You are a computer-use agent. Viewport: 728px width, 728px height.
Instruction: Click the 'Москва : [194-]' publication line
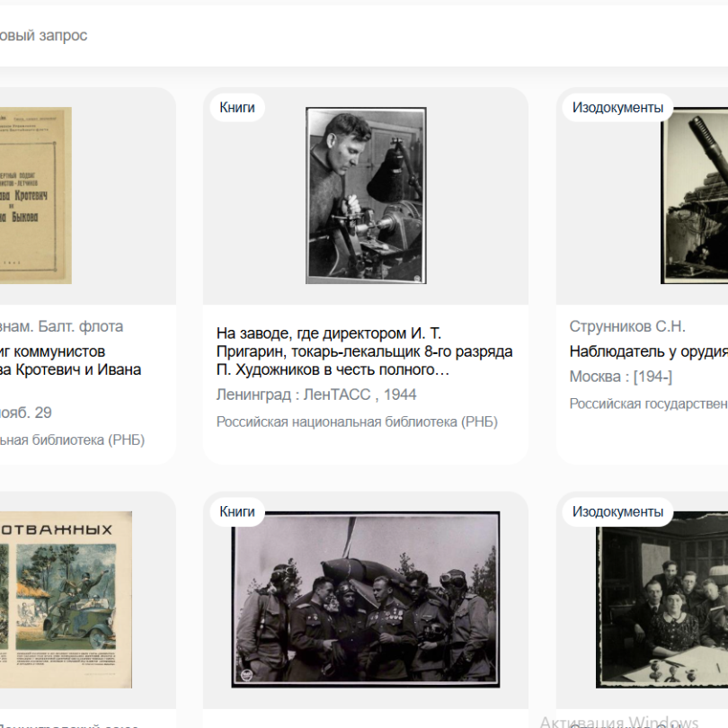coord(620,377)
